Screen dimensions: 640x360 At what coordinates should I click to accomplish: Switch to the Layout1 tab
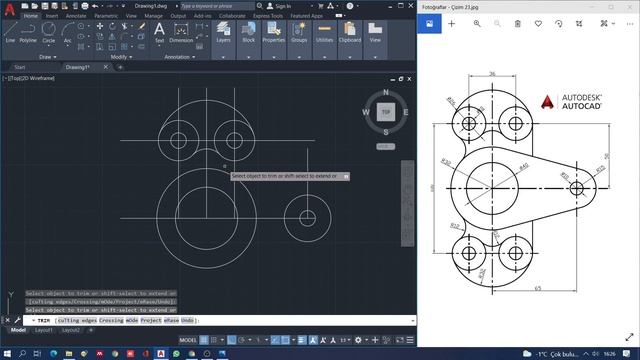[43, 330]
